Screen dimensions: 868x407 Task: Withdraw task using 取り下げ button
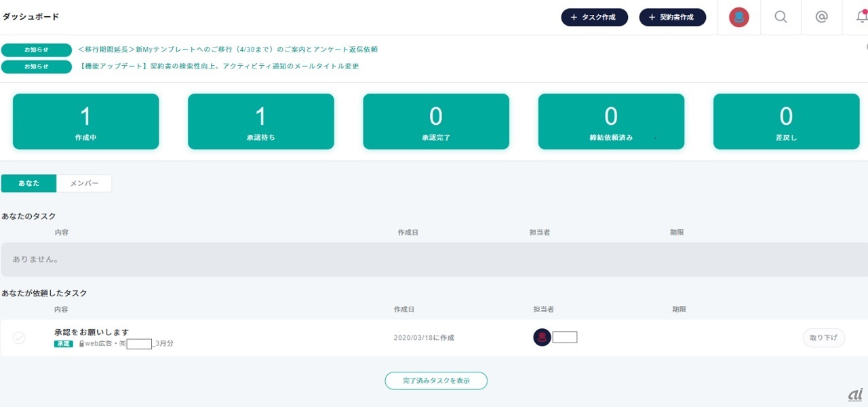[823, 338]
